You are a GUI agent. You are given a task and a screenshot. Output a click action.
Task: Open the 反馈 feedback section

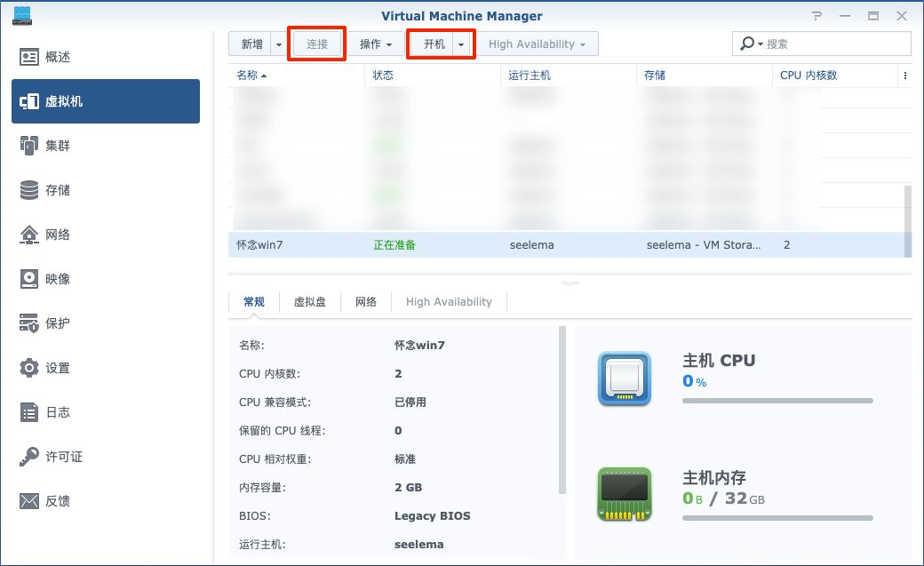click(106, 501)
